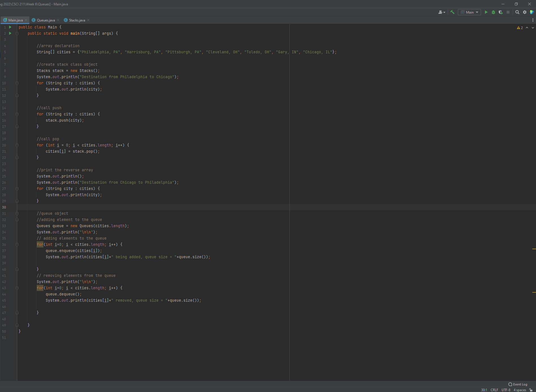Image resolution: width=536 pixels, height=392 pixels.
Task: Open the Stacks.java tab
Action: tap(77, 20)
